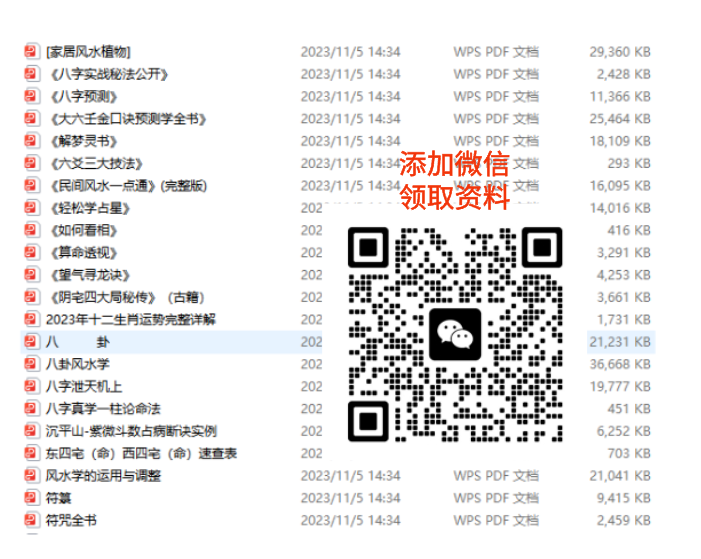Viewport: 701px width, 559px height.
Task: Click the 25,464 KB size value
Action: pyautogui.click(x=620, y=119)
